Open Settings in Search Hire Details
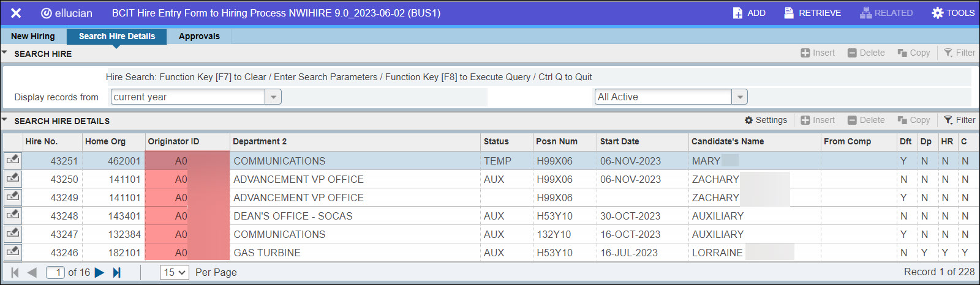The width and height of the screenshot is (980, 285). (x=766, y=120)
